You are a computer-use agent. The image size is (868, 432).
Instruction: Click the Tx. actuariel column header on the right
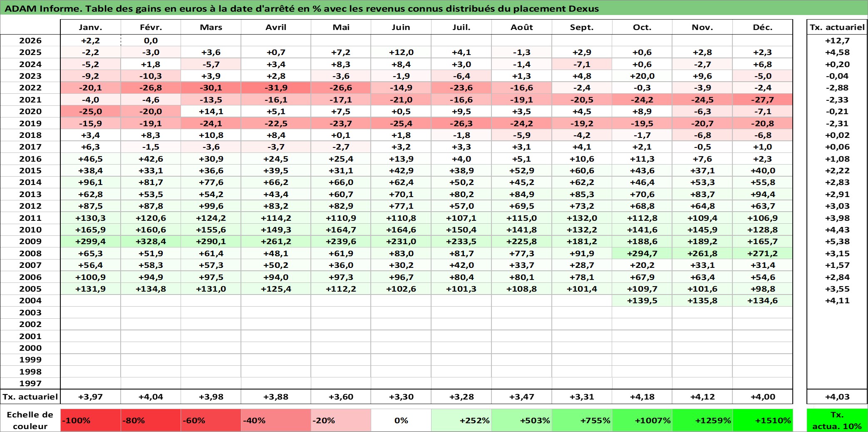(x=837, y=27)
